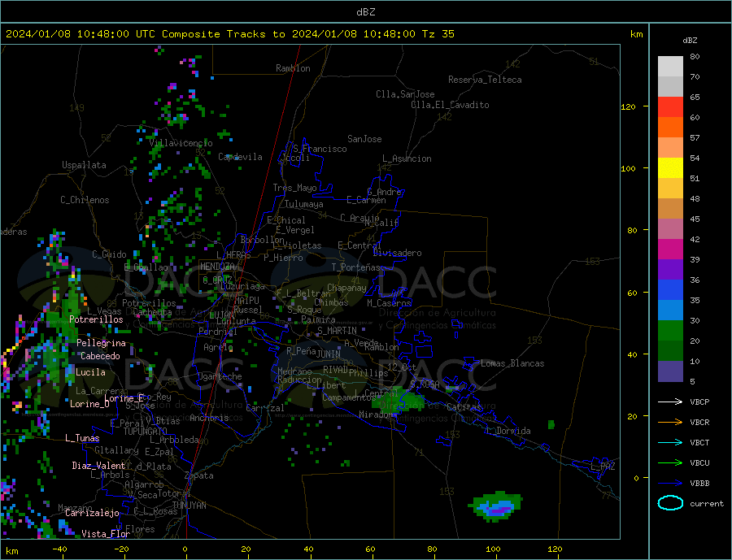Image resolution: width=732 pixels, height=560 pixels.
Task: Click the Capdevila place label
Action: (x=241, y=157)
